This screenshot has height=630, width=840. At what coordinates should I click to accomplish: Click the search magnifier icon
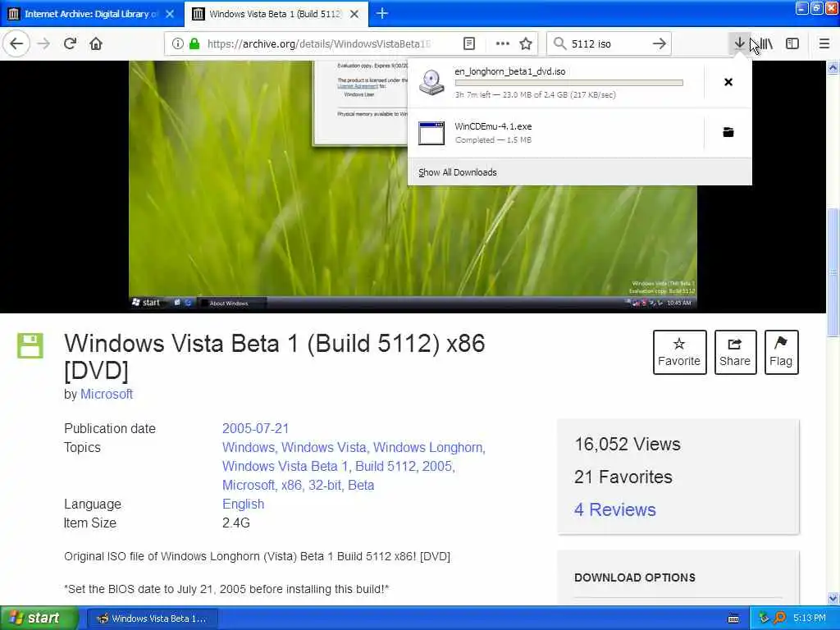click(559, 43)
